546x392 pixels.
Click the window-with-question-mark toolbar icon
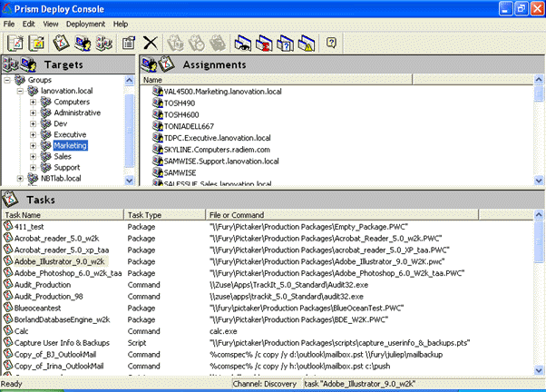click(x=285, y=44)
